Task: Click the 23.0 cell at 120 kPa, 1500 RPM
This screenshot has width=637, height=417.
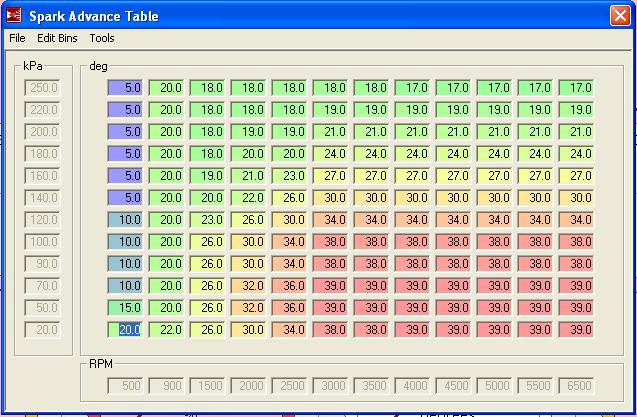Action: coord(208,220)
